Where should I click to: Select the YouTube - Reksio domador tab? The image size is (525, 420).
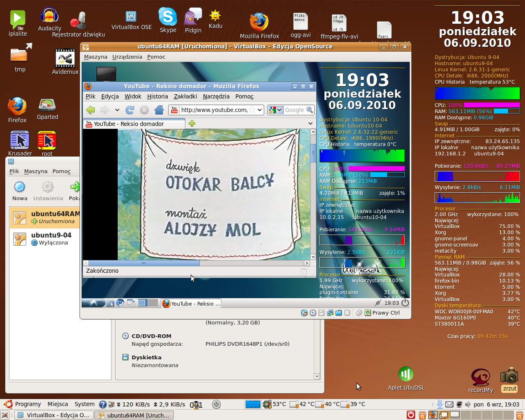pos(135,124)
